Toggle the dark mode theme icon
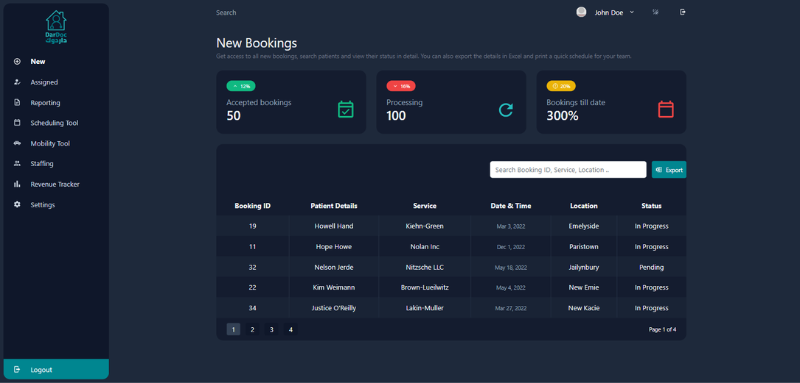The width and height of the screenshot is (800, 383). (x=656, y=12)
